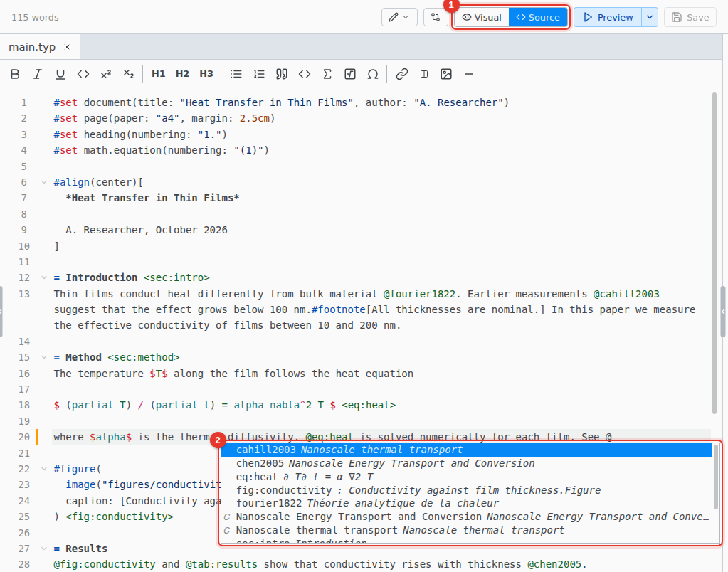
Task: Toggle italic formatting
Action: click(x=38, y=74)
